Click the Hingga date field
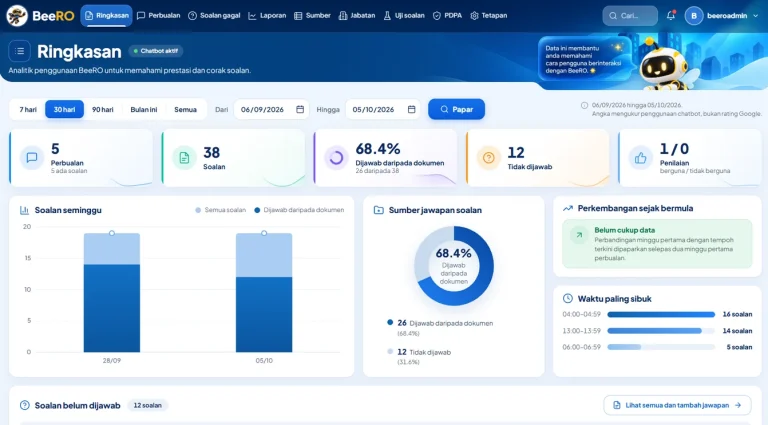 coord(383,109)
